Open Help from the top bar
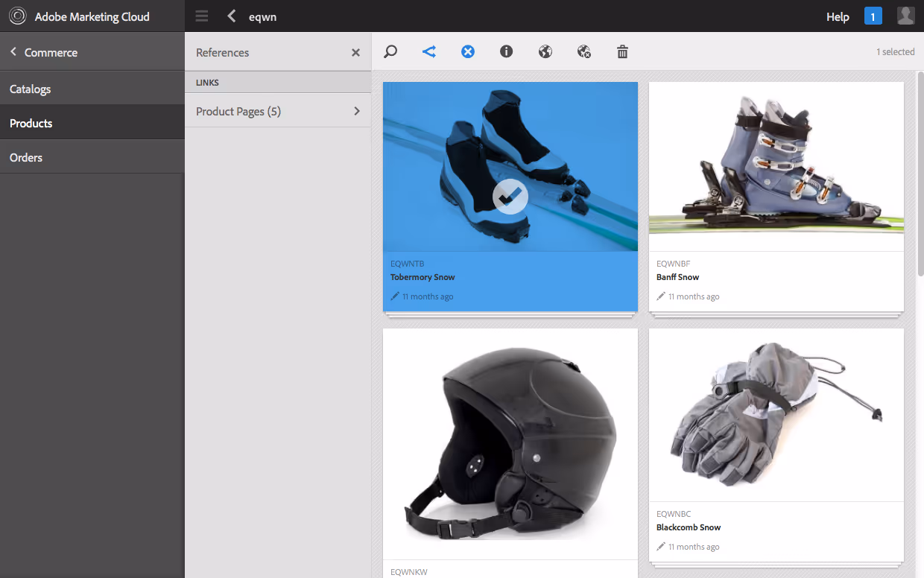Image resolution: width=924 pixels, height=578 pixels. pos(838,16)
